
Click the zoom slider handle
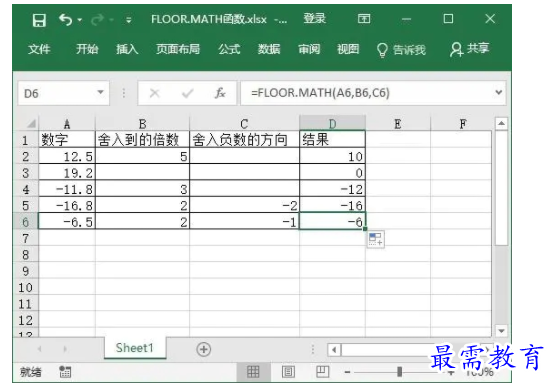(x=400, y=371)
